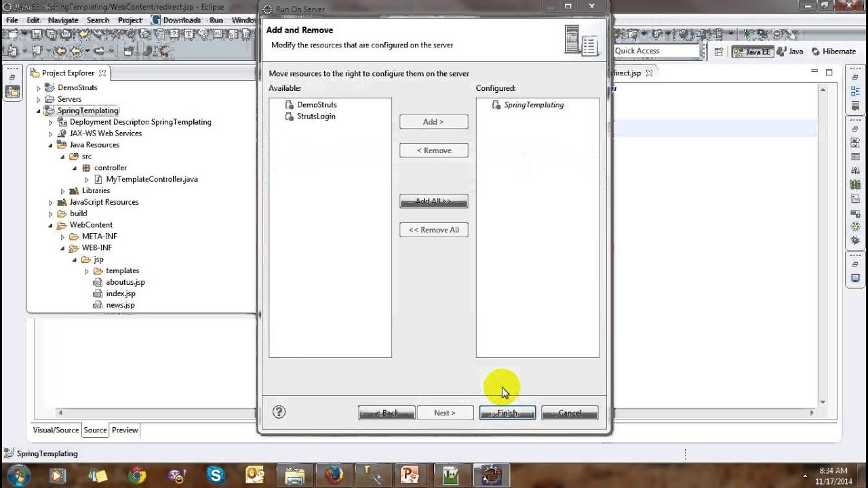Open the Navigate menu
This screenshot has height=488, width=868.
point(63,20)
